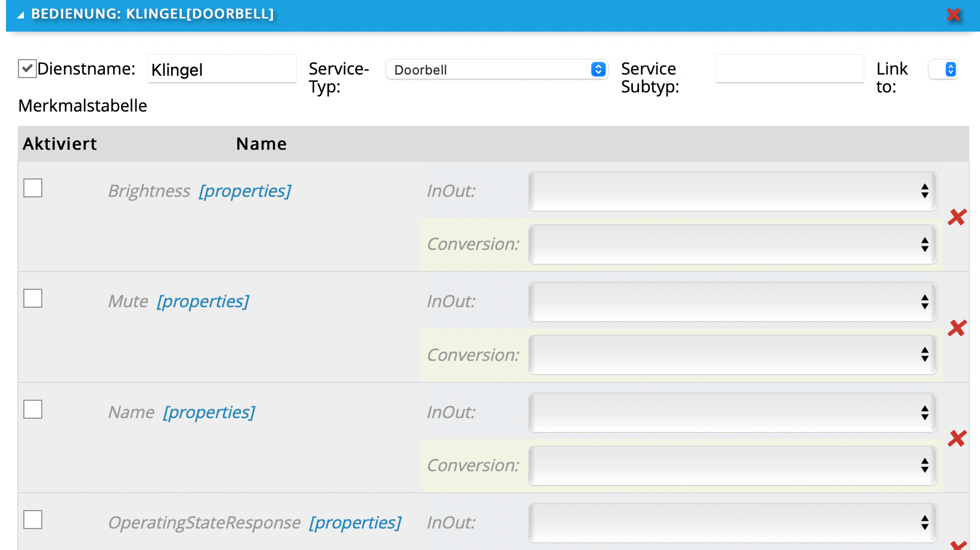Screen dimensions: 980x550
Task: Open the Mute [properties] link
Action: point(203,301)
